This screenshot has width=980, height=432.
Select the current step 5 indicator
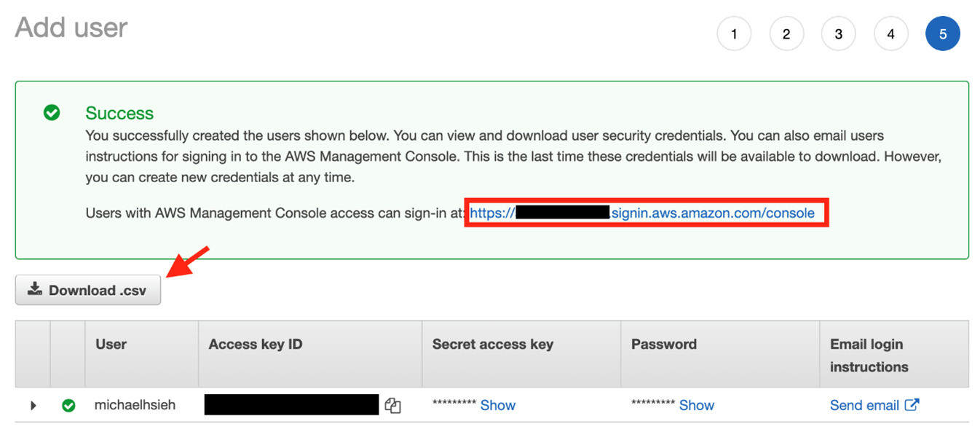(x=943, y=34)
